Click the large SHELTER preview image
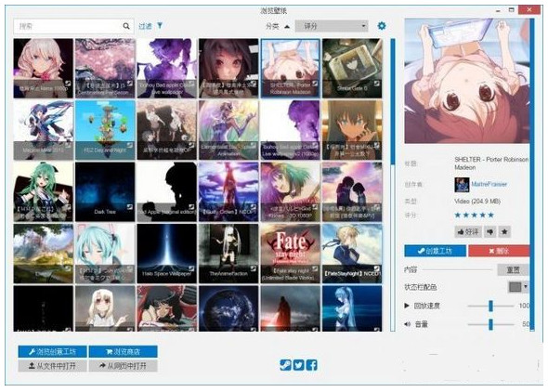548x392 pixels. (467, 81)
